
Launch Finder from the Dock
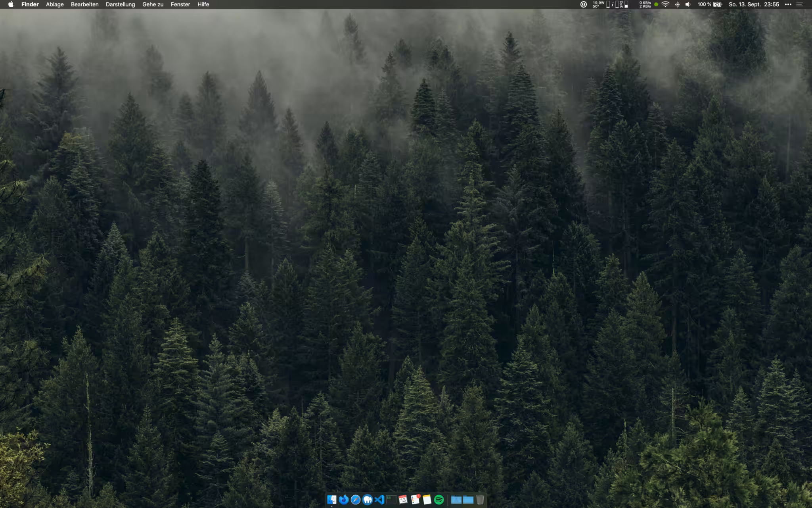point(332,500)
